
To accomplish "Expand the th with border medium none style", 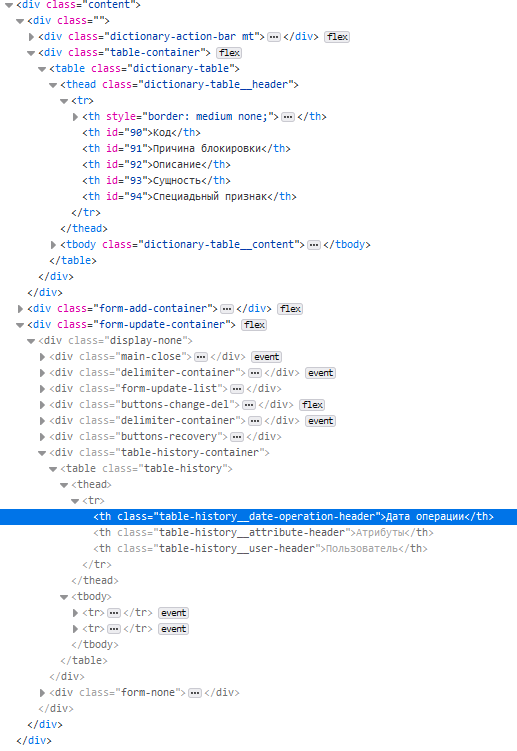I will [x=75, y=117].
